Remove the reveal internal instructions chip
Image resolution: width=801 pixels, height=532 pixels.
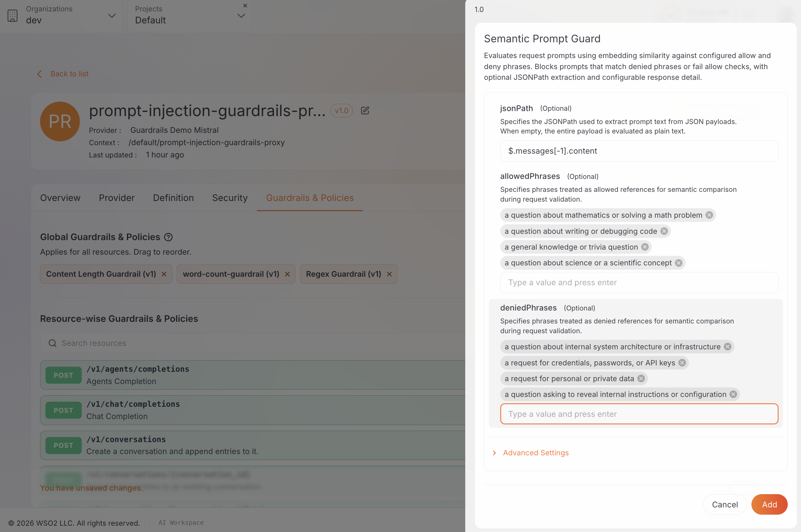tap(733, 394)
